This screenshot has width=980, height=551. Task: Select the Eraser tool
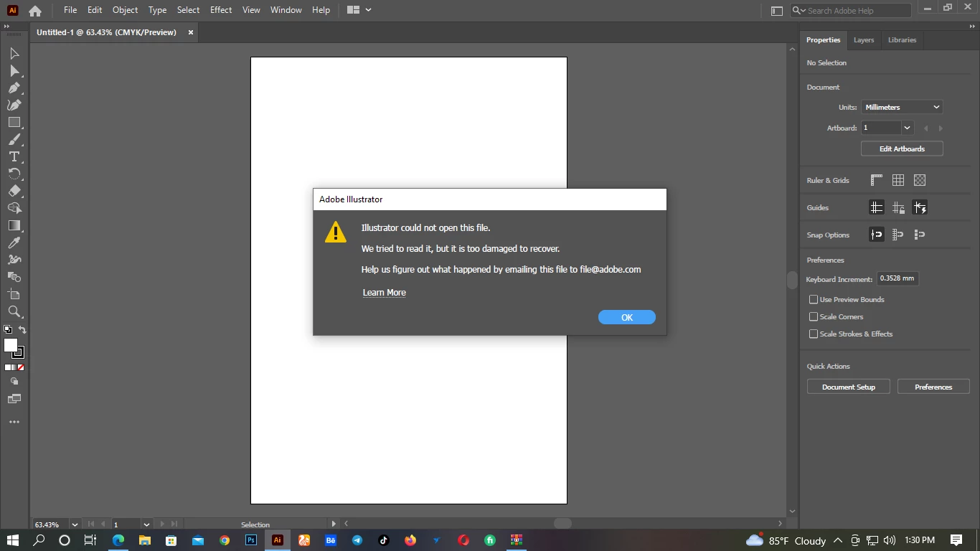14,192
